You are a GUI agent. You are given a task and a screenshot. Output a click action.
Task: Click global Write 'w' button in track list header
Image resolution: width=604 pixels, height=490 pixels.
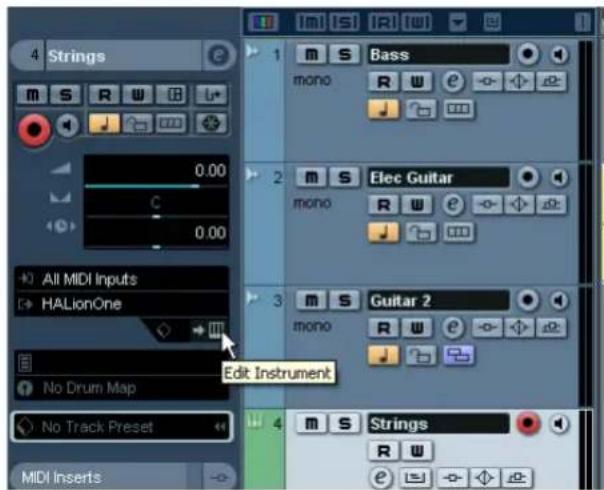point(417,22)
